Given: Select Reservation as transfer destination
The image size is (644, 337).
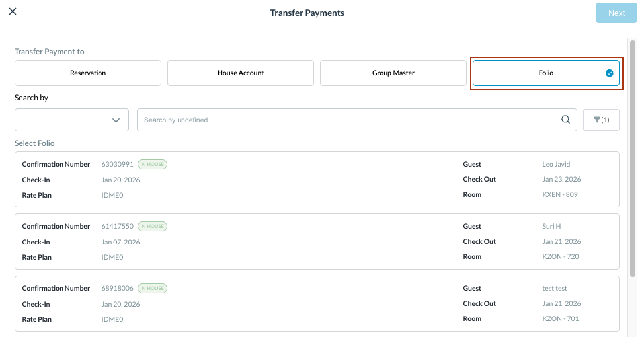Looking at the screenshot, I should 88,73.
